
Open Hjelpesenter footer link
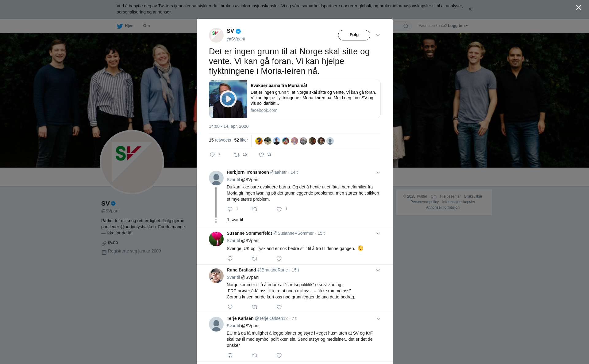(450, 196)
